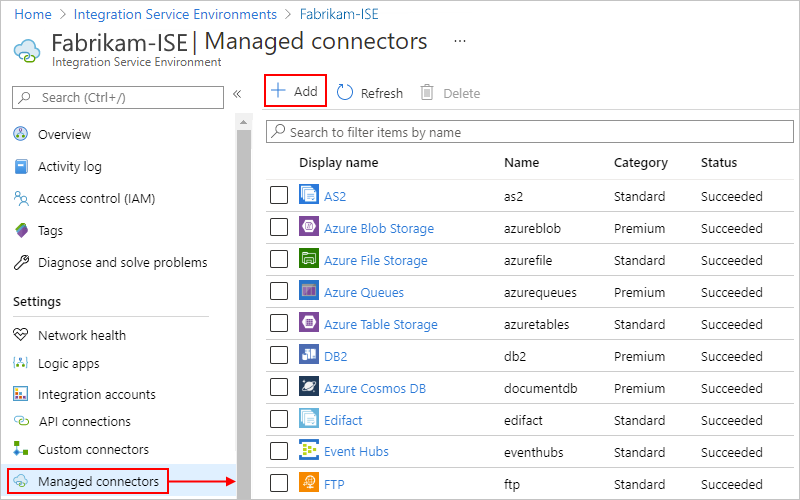Click the Tags icon in sidebar
This screenshot has width=800, height=500.
21,230
